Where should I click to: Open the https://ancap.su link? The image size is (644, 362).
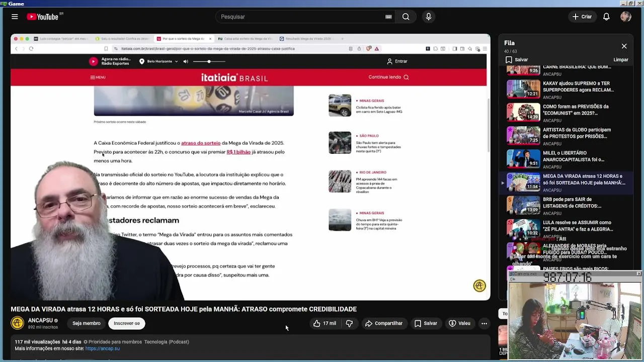click(103, 348)
